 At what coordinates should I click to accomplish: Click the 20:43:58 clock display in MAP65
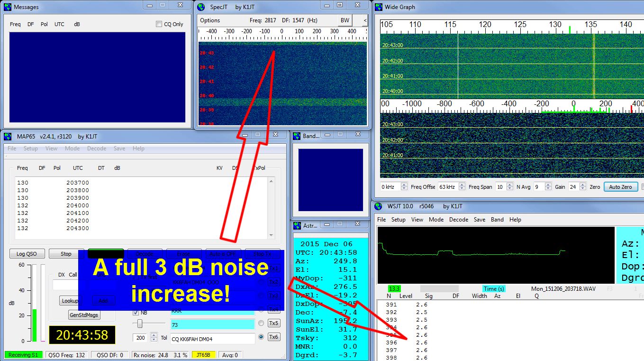82,335
